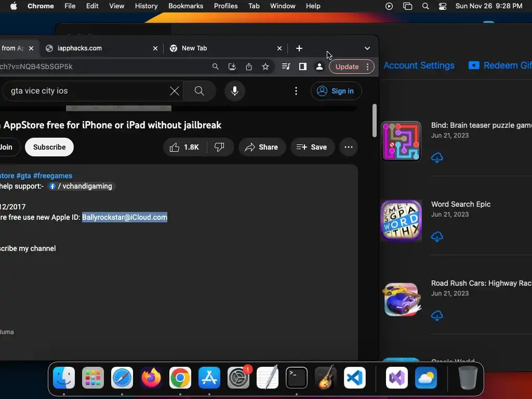This screenshot has height=399, width=532.
Task: Open Chrome three-dot menu beside Update
Action: [x=368, y=66]
